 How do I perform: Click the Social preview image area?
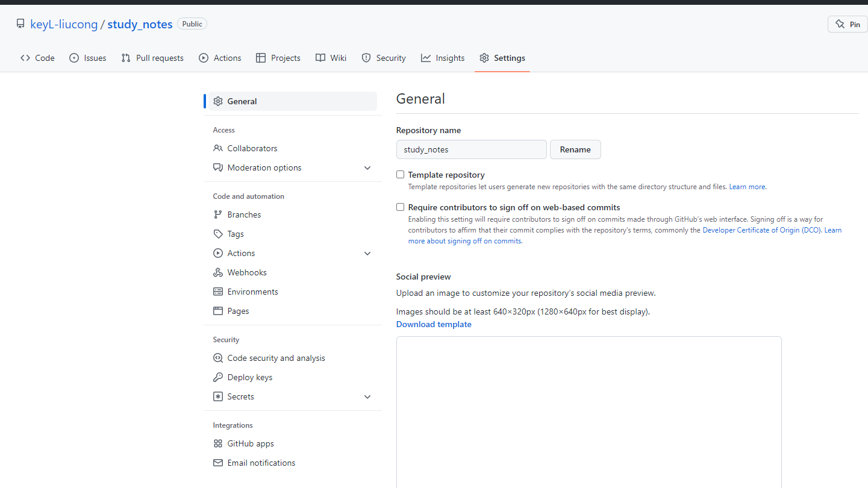coord(589,412)
